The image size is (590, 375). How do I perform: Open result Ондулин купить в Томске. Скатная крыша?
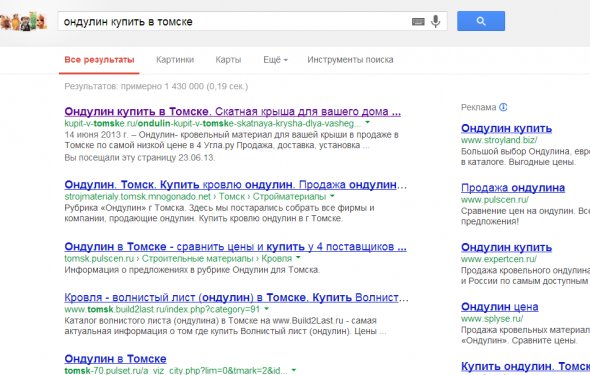coord(233,111)
